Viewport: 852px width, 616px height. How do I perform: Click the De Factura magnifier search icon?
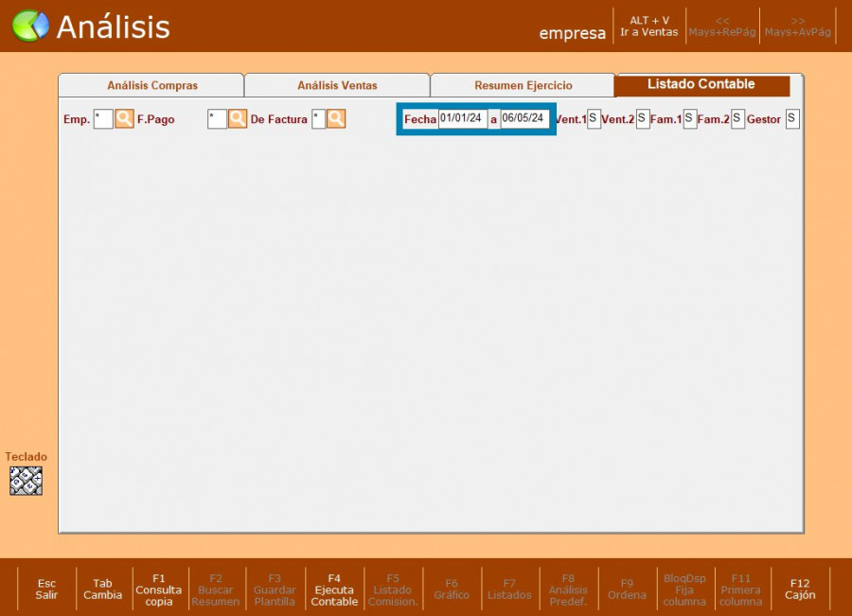(336, 119)
